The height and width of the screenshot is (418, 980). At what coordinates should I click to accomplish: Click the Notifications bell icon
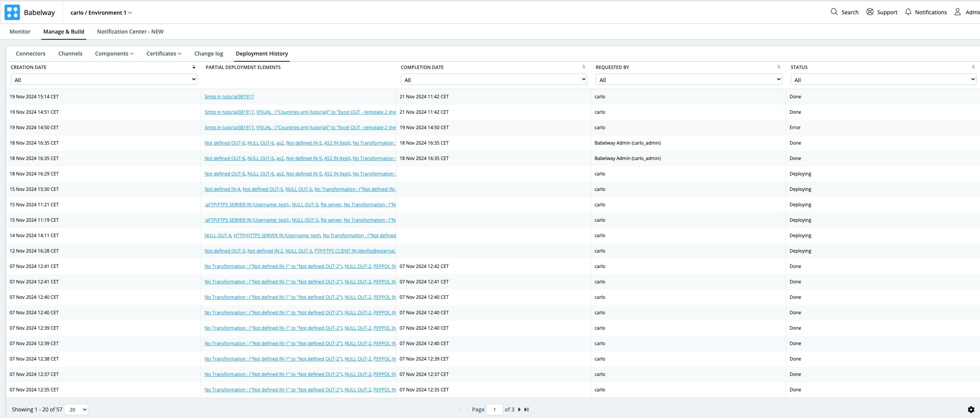(908, 12)
